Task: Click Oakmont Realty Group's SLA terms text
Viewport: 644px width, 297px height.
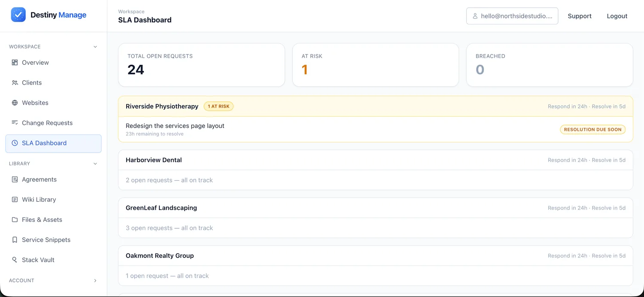Action: pos(586,256)
